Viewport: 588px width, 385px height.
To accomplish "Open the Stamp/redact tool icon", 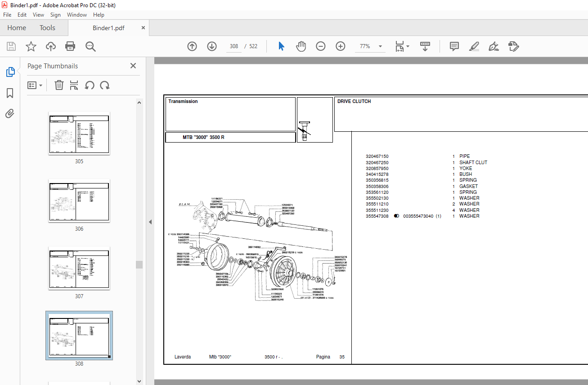I will 513,46.
